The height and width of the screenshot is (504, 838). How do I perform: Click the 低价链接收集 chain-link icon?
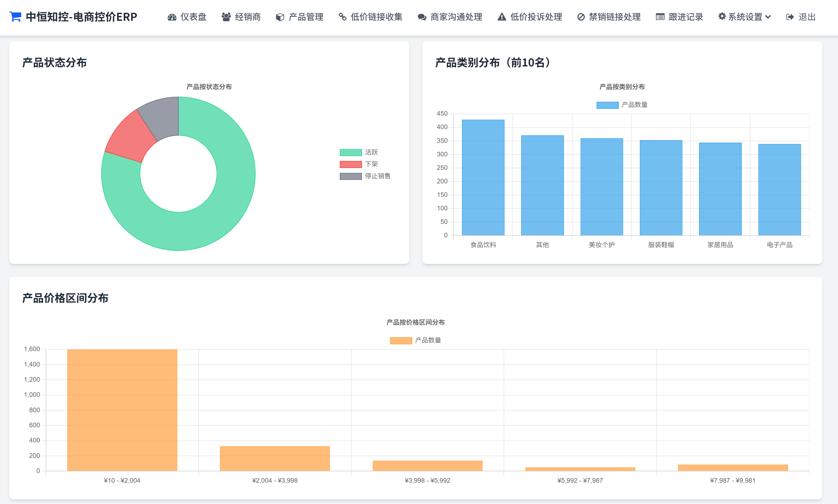pyautogui.click(x=342, y=17)
